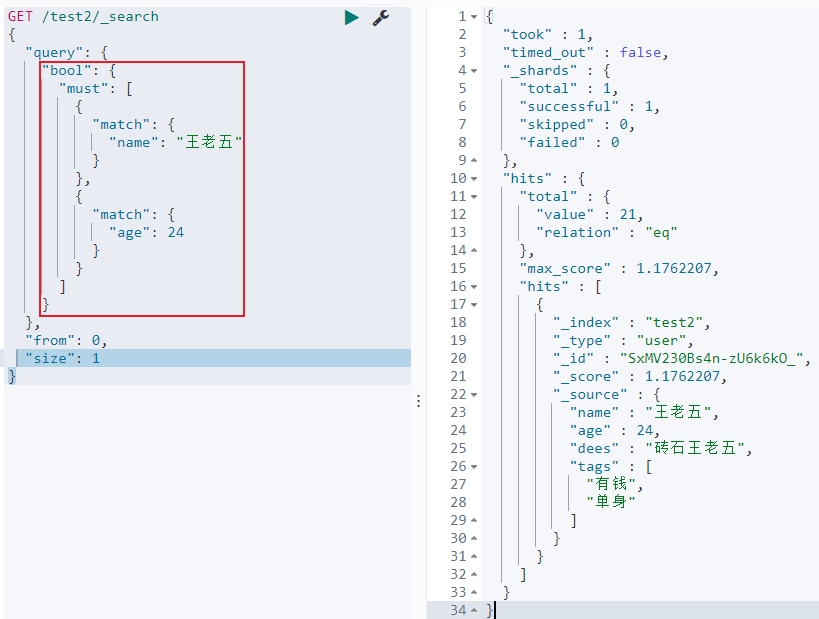
Task: Run the query with the green play icon
Action: tap(352, 17)
